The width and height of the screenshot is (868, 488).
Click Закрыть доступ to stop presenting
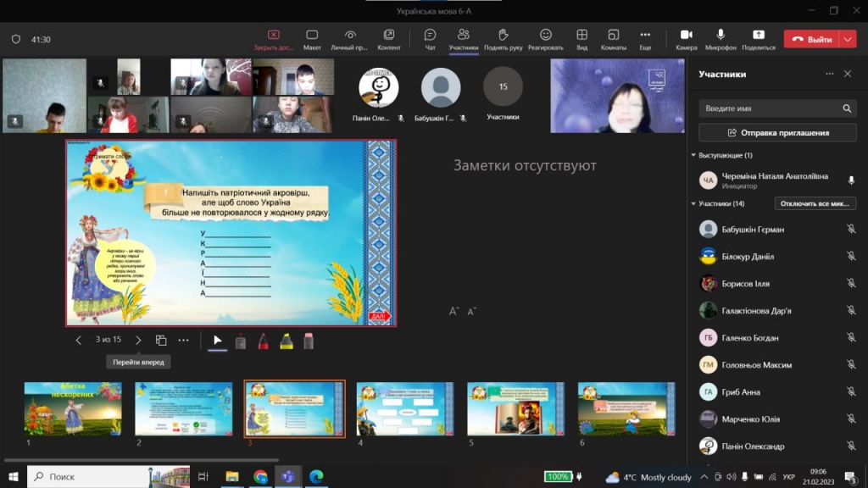[x=274, y=39]
